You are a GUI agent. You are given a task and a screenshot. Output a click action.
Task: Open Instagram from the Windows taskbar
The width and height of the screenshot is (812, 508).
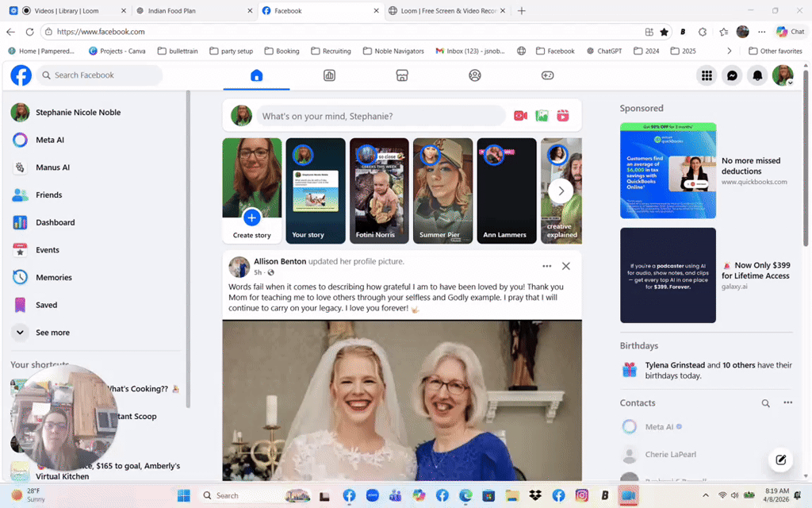pyautogui.click(x=581, y=495)
